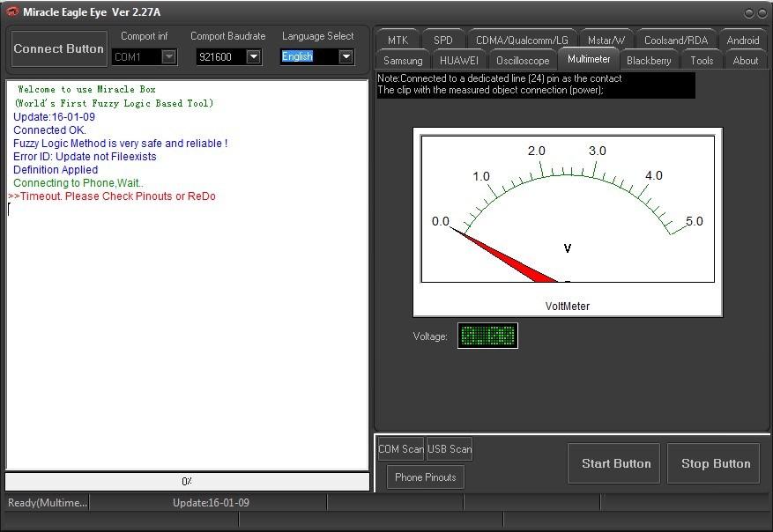Image resolution: width=773 pixels, height=532 pixels.
Task: Click the COM Scan button
Action: click(x=401, y=449)
